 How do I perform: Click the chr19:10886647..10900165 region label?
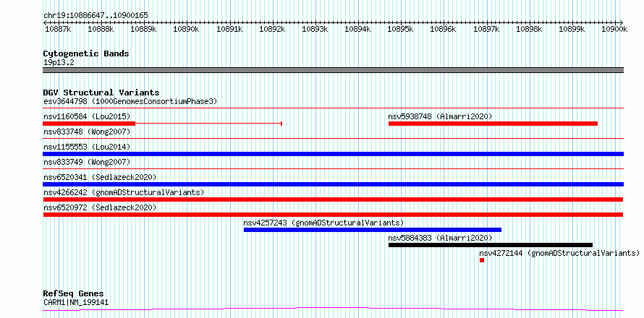(x=96, y=16)
